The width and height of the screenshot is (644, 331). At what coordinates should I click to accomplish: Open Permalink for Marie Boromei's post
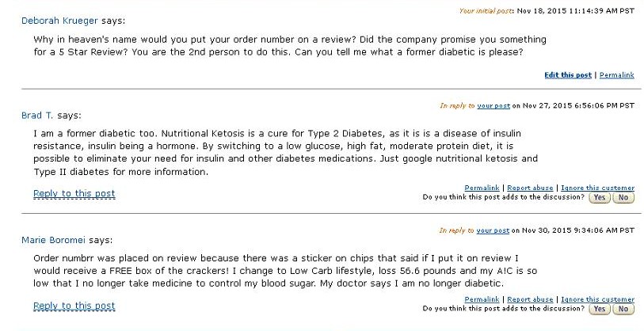[x=482, y=299]
